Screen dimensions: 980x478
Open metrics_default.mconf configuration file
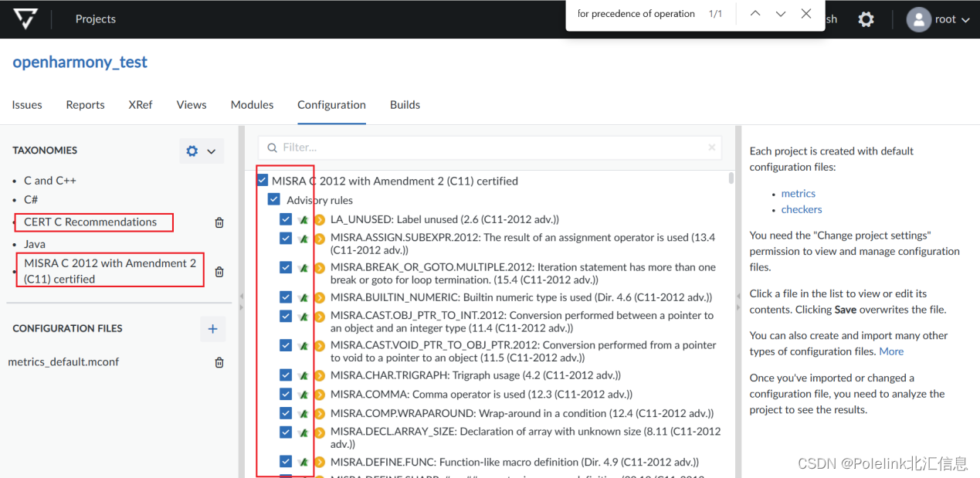tap(63, 362)
